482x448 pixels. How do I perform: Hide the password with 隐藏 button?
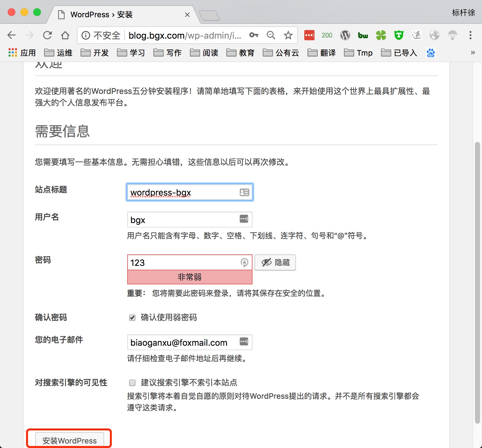275,263
